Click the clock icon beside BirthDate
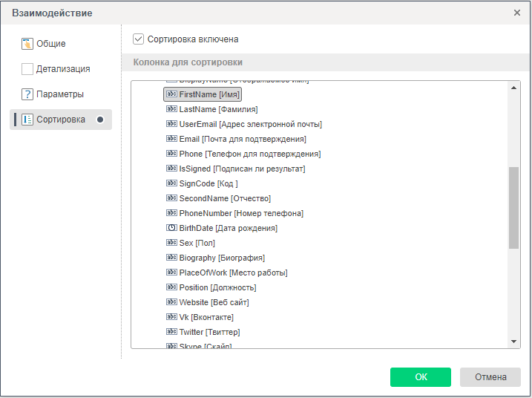The width and height of the screenshot is (532, 398). 171,228
